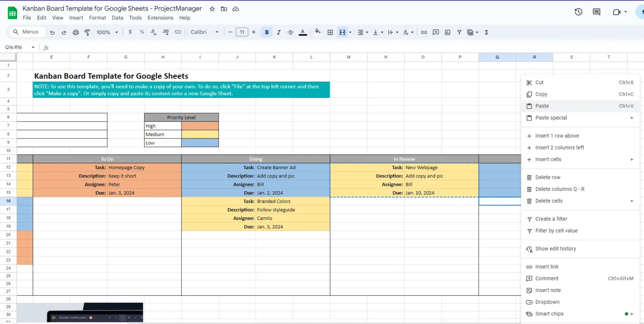The image size is (644, 324).
Task: Click the Functions sigma icon
Action: pyautogui.click(x=487, y=32)
